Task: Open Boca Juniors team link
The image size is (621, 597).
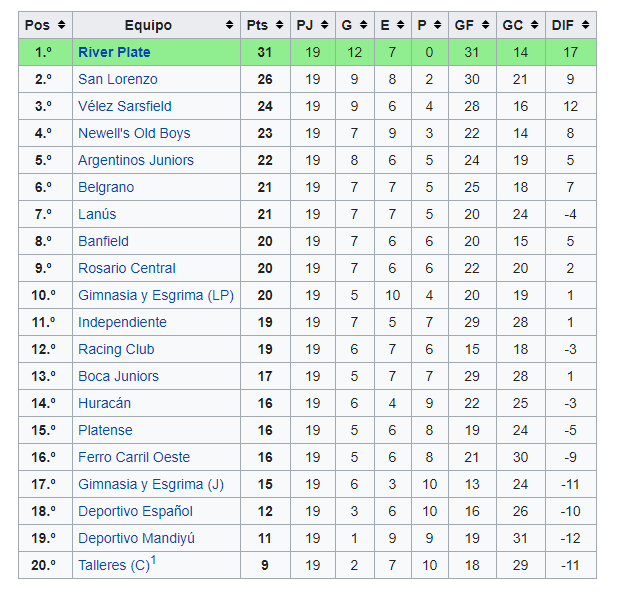Action: pyautogui.click(x=118, y=376)
